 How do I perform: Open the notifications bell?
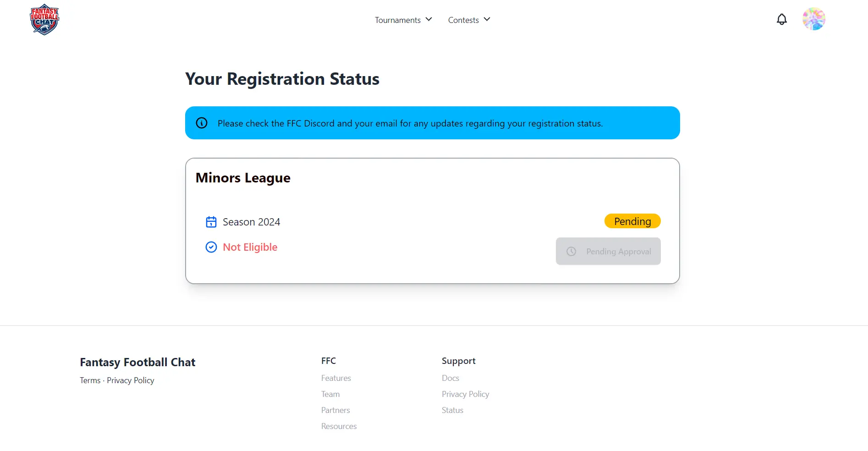tap(781, 19)
